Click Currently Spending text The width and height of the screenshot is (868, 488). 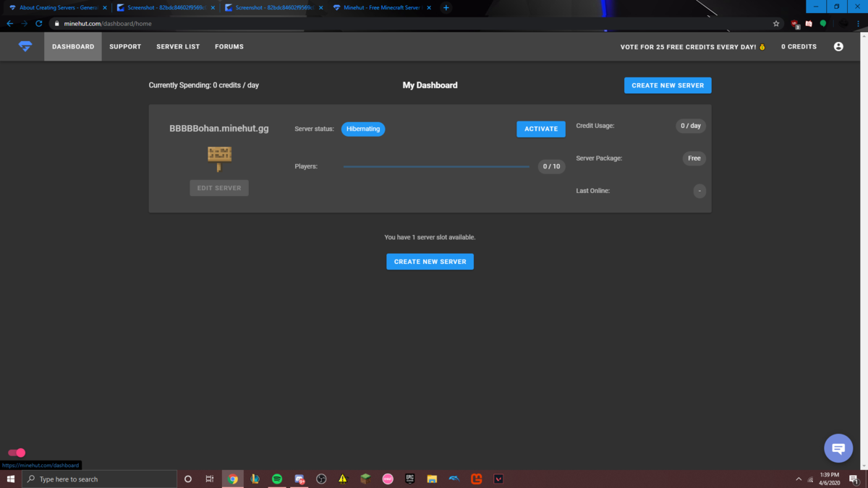click(x=204, y=85)
